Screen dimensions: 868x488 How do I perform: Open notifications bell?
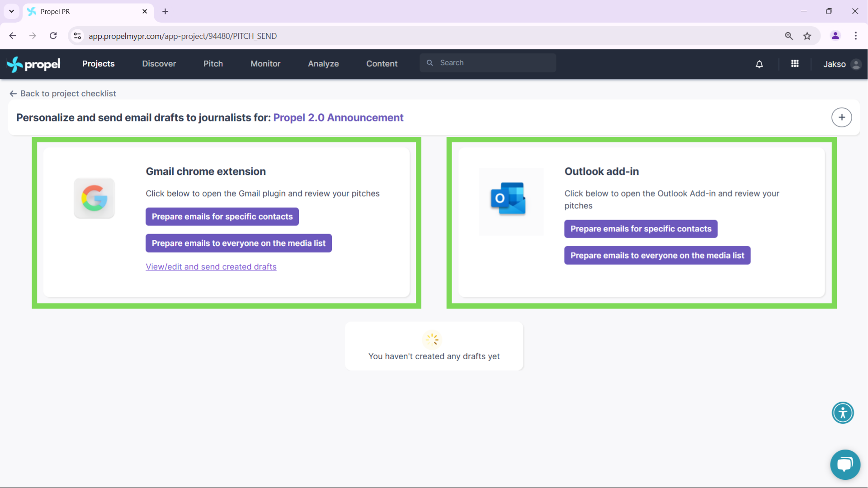click(x=759, y=64)
